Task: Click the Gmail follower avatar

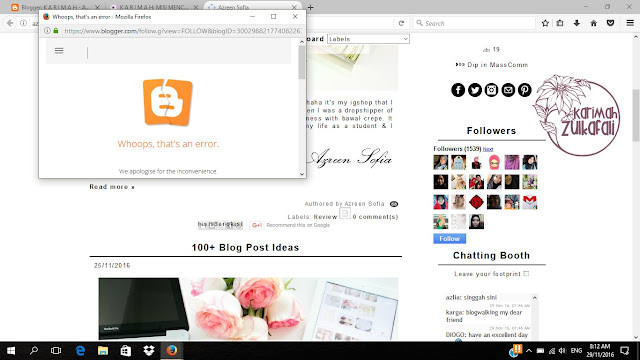Action: (530, 202)
